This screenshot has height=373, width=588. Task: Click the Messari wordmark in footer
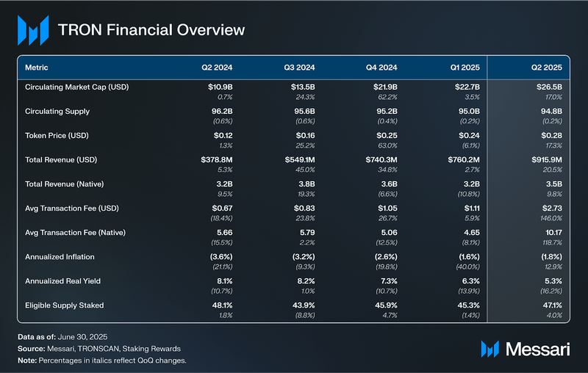(x=538, y=349)
